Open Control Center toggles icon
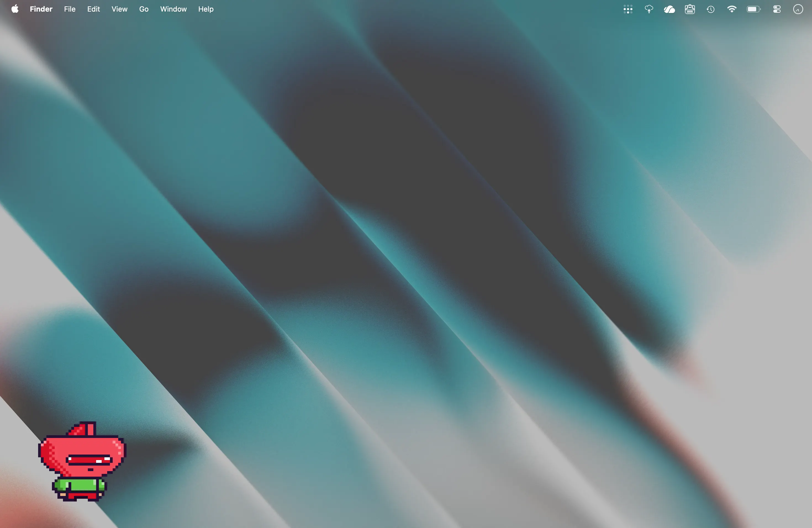This screenshot has width=812, height=528. pyautogui.click(x=777, y=9)
